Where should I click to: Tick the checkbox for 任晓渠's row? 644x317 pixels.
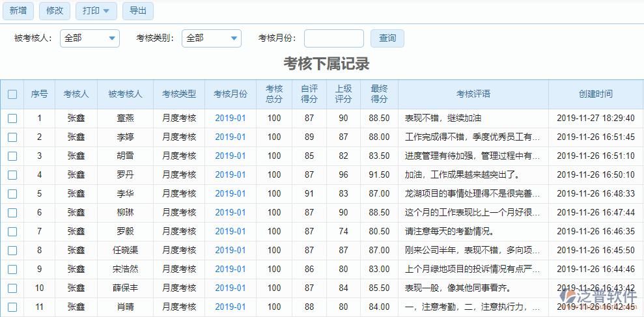[x=12, y=251]
